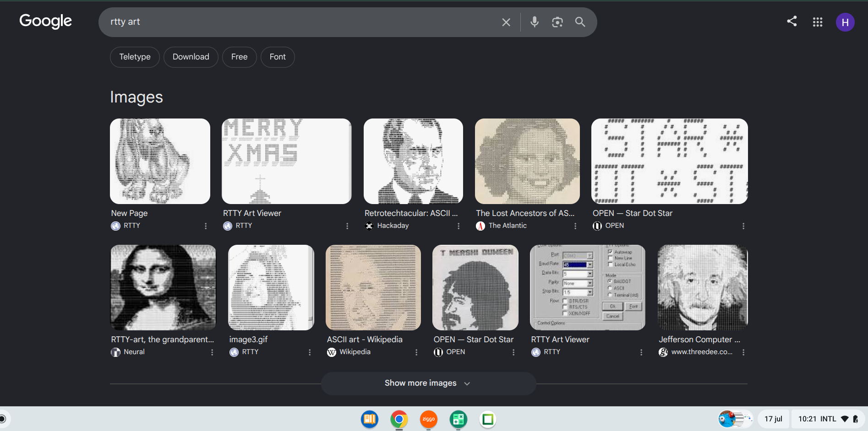Filter results by Free chip
Screen dimensions: 868x431
point(240,57)
